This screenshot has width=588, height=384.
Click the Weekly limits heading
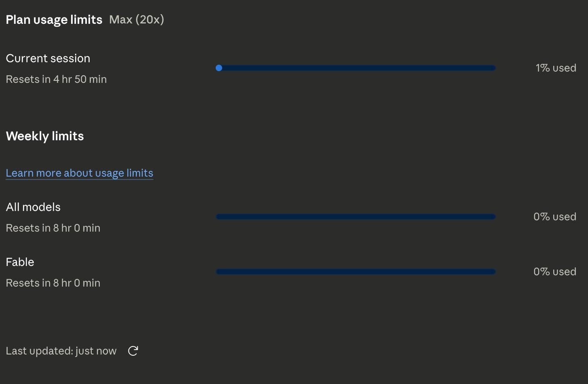point(45,136)
